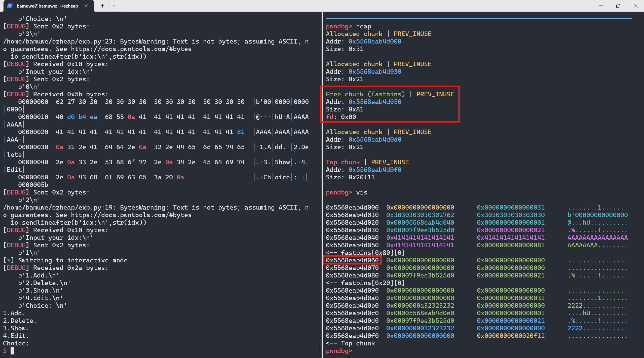Click value 0x000000000020f11 in last vis row
The width and height of the screenshot is (644, 358).
511,336
